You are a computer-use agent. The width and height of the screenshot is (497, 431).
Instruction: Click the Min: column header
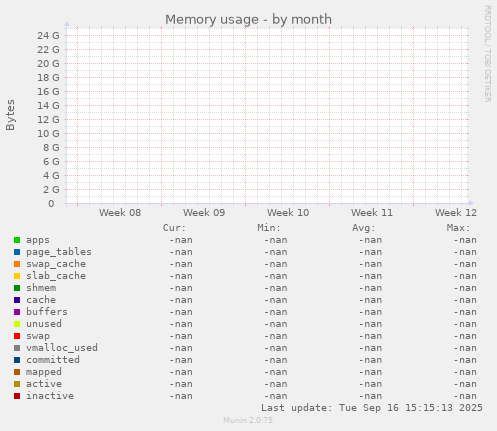click(x=269, y=228)
